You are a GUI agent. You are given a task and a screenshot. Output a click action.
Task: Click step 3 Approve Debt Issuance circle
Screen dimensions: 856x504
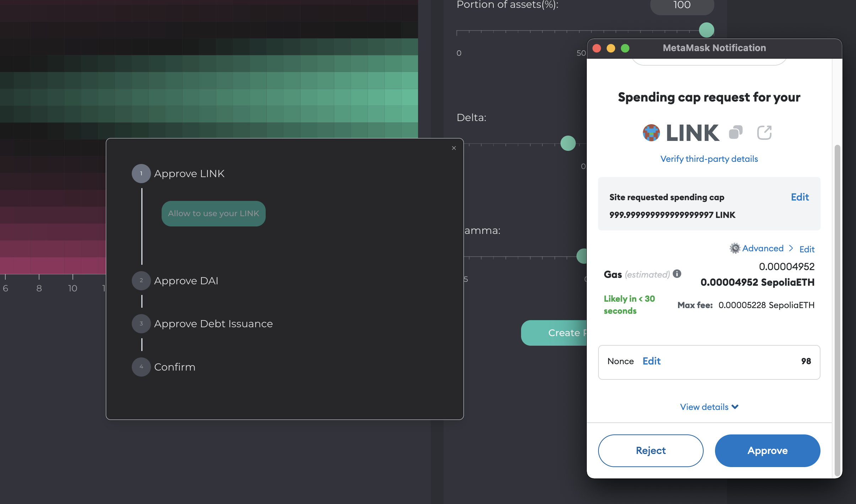[141, 324]
